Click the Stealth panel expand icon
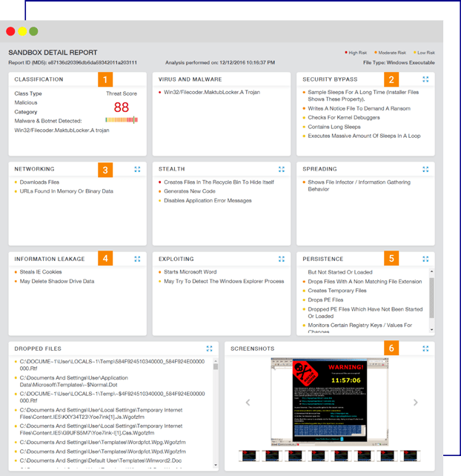Viewport: 461px width, 476px height. click(x=282, y=169)
